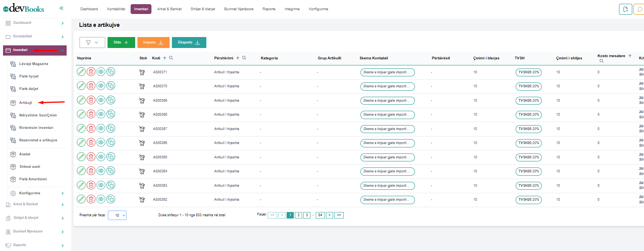Delete article AS00370 using trash icon

91,86
